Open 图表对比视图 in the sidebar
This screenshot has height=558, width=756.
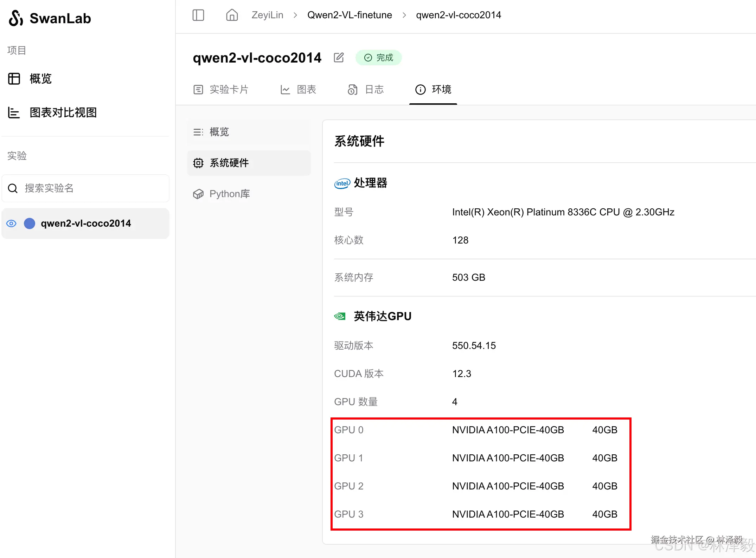63,113
